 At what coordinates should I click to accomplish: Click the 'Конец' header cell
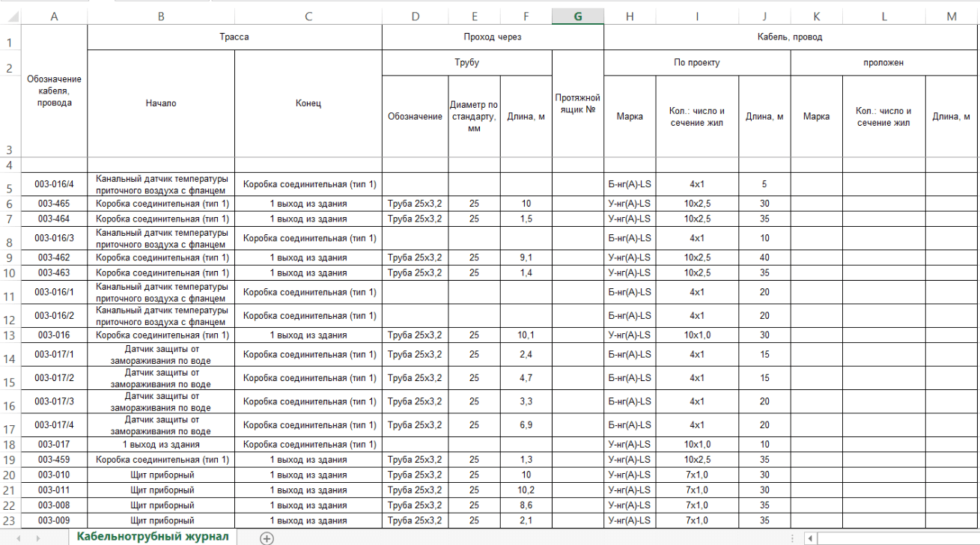tap(308, 103)
